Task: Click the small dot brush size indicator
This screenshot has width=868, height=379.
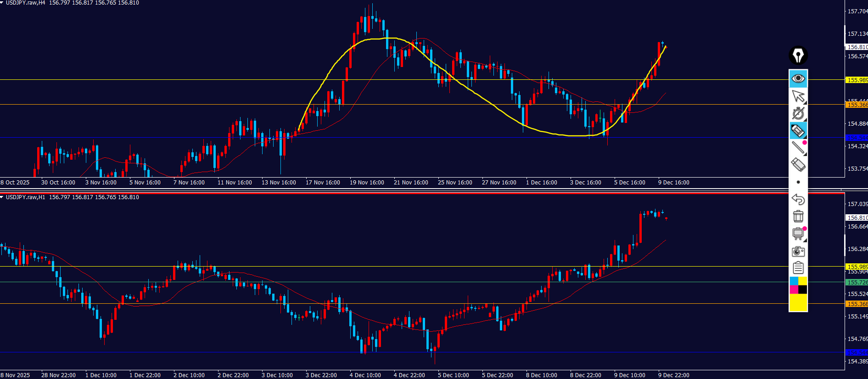Action: (798, 182)
